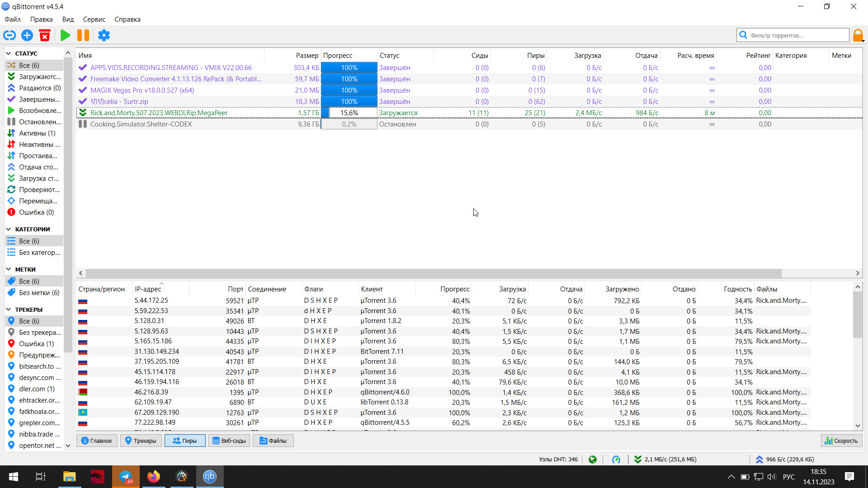Select the Активны (1) status filter
Image resolution: width=868 pixels, height=488 pixels.
pyautogui.click(x=37, y=133)
